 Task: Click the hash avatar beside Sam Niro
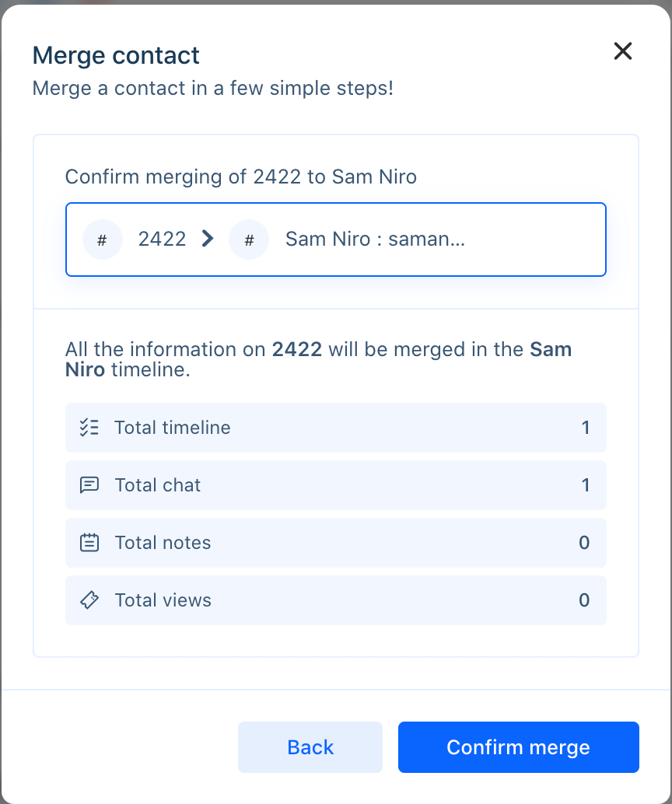[x=249, y=239]
